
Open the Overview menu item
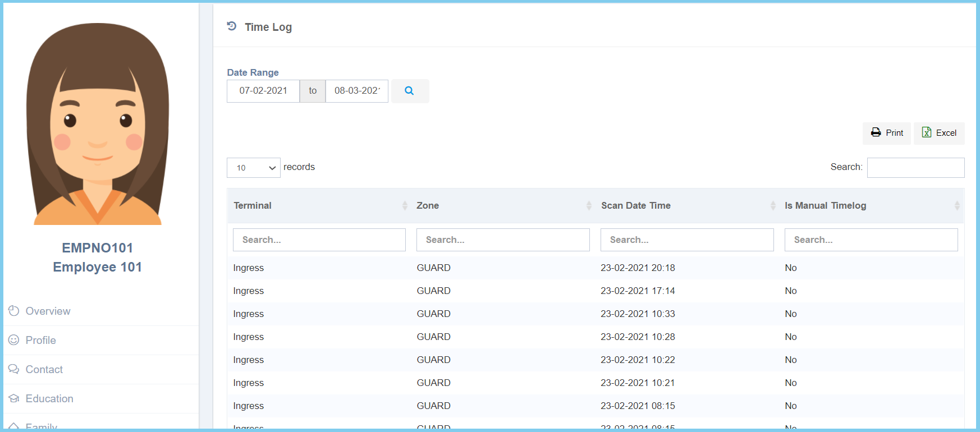[48, 311]
